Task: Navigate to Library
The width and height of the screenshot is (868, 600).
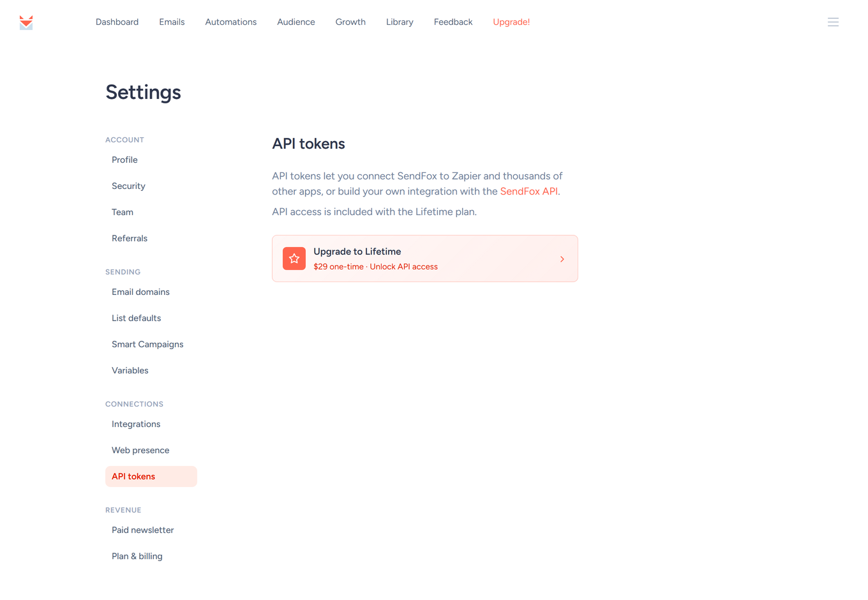Action: pyautogui.click(x=400, y=22)
